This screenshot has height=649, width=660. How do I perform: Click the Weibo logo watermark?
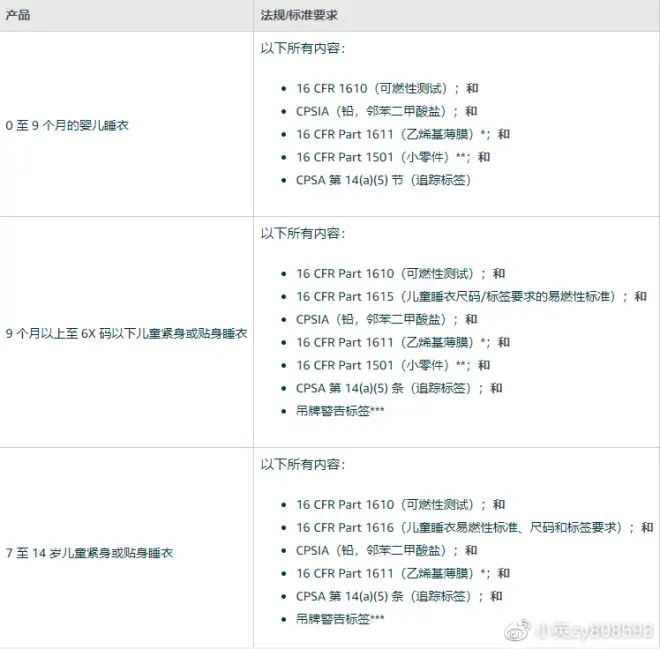pos(516,631)
